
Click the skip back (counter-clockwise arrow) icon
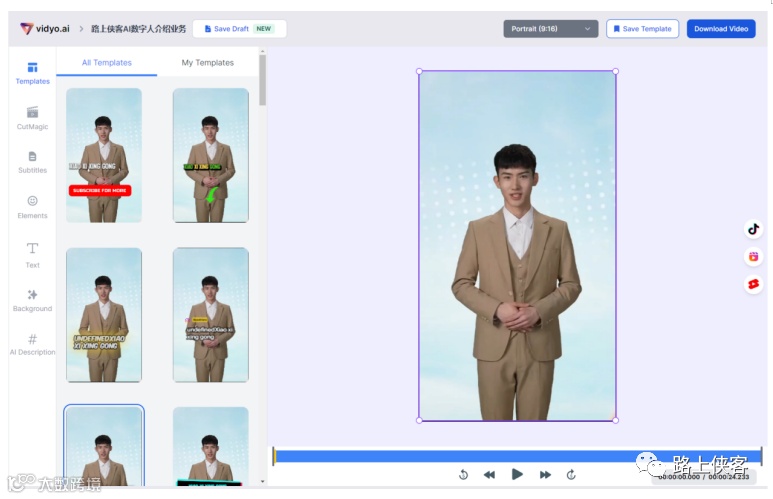pos(463,475)
